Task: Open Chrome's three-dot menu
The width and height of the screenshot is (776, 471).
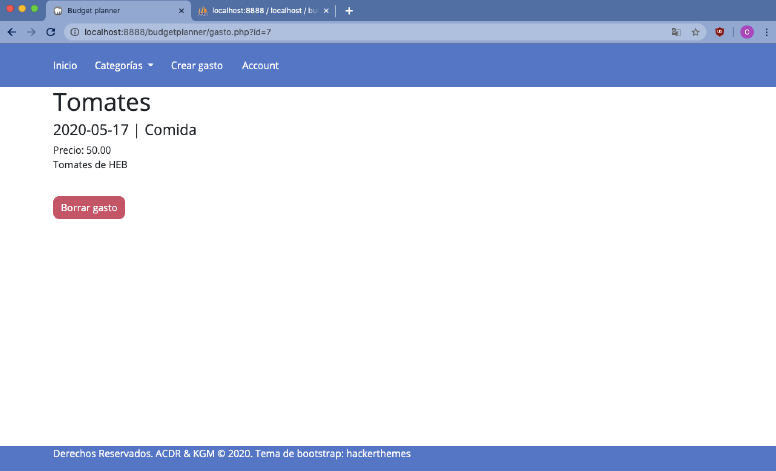Action: click(766, 32)
